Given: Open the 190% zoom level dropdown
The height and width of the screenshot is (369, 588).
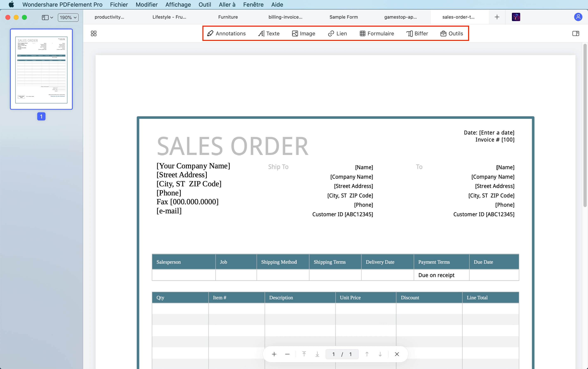Looking at the screenshot, I should tap(68, 17).
